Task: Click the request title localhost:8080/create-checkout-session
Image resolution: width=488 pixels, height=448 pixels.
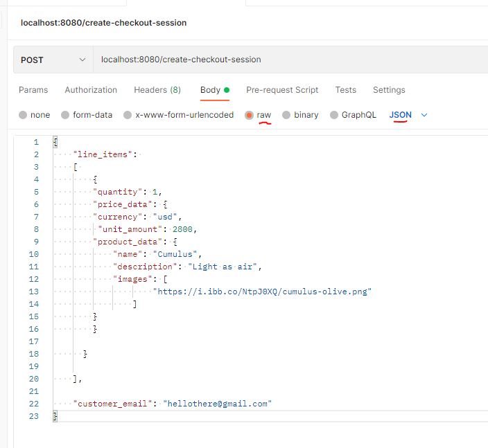Action: pos(104,23)
